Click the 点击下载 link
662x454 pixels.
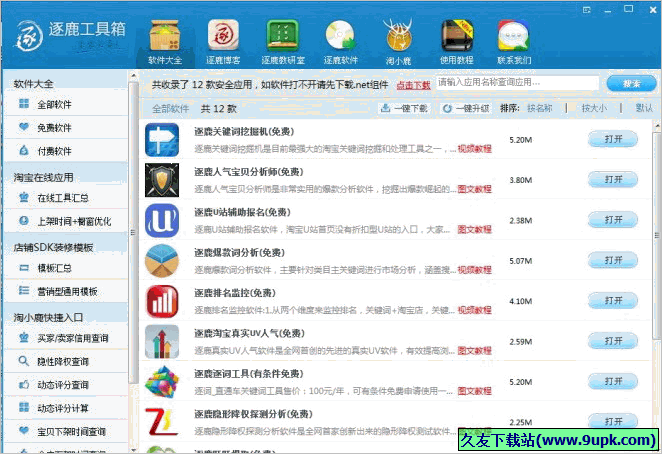tap(413, 85)
